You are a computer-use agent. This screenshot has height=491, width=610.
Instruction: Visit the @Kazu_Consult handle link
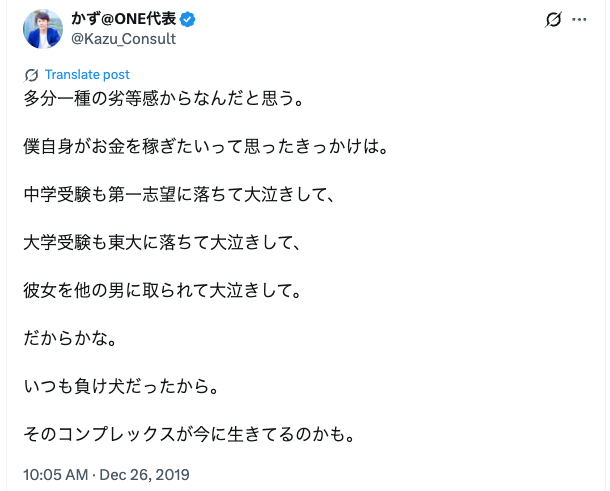[123, 39]
